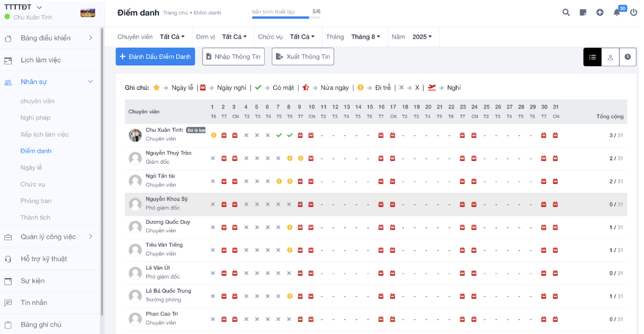The height and width of the screenshot is (334, 644).
Task: Click the power logout icon
Action: tap(633, 12)
